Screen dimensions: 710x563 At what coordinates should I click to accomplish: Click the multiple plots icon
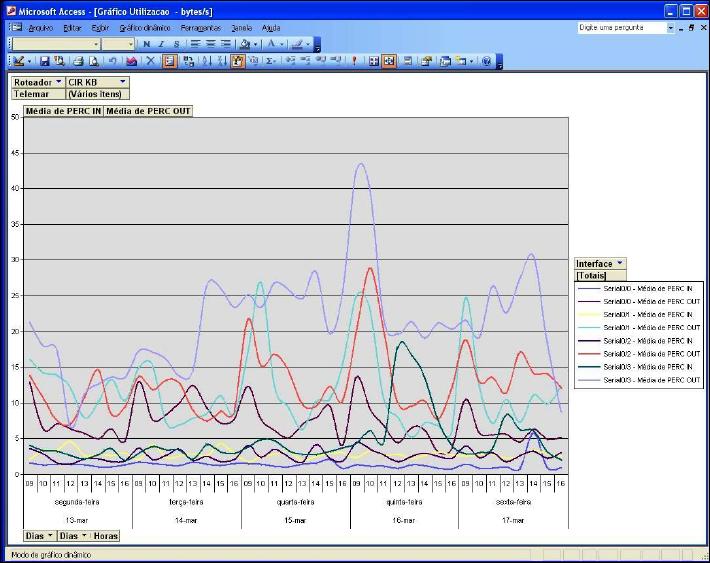point(374,61)
